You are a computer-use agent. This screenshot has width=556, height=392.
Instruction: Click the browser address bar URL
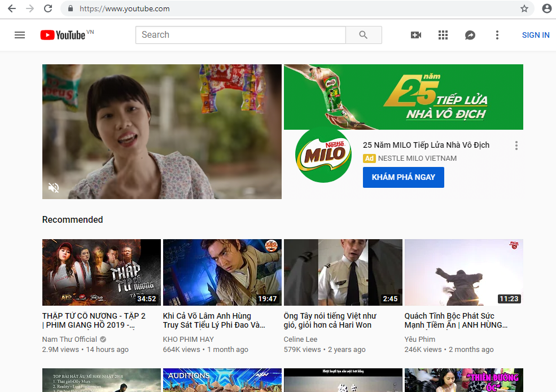point(124,8)
